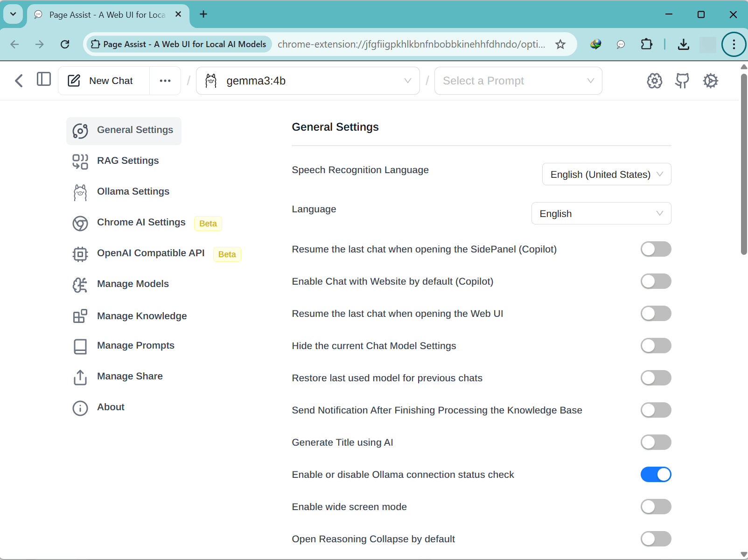Viewport: 748px width, 560px height.
Task: Enable Chat with Website by default
Action: pos(656,281)
